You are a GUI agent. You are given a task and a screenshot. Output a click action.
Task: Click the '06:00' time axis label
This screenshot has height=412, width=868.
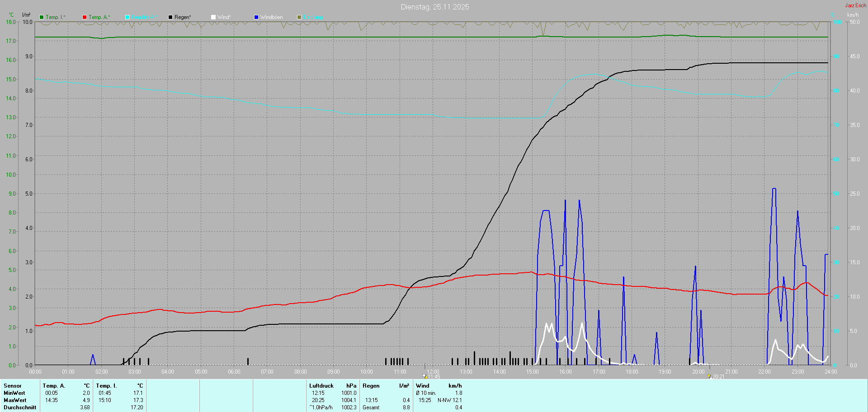[x=234, y=372]
